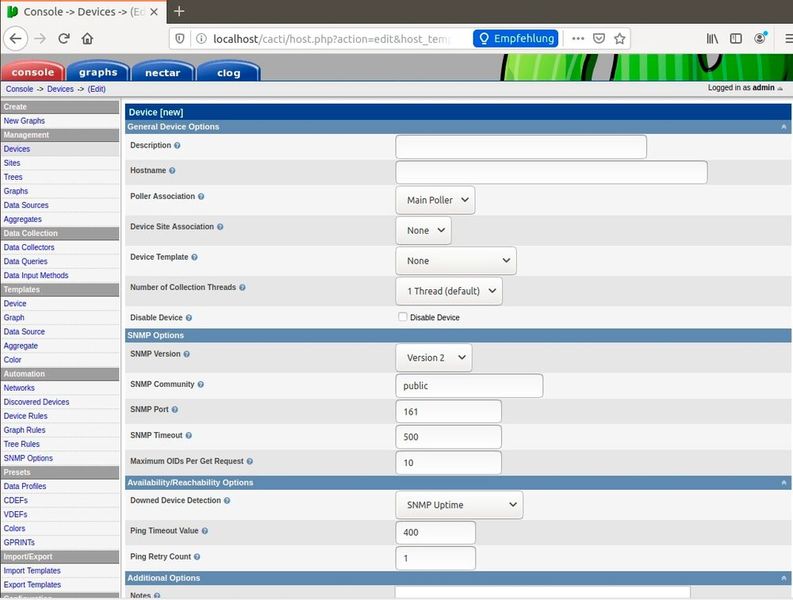793x600 pixels.
Task: Click help icon next to Hostname
Action: (x=172, y=170)
